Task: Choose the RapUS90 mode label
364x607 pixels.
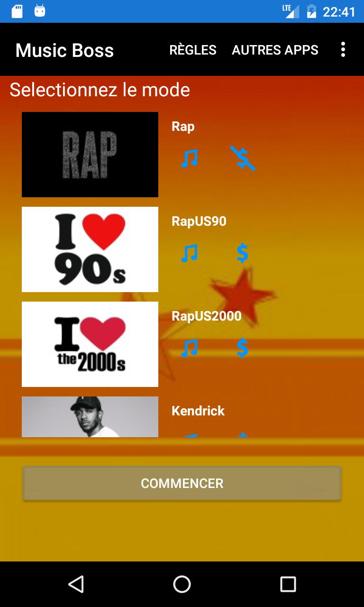Action: [x=199, y=221]
